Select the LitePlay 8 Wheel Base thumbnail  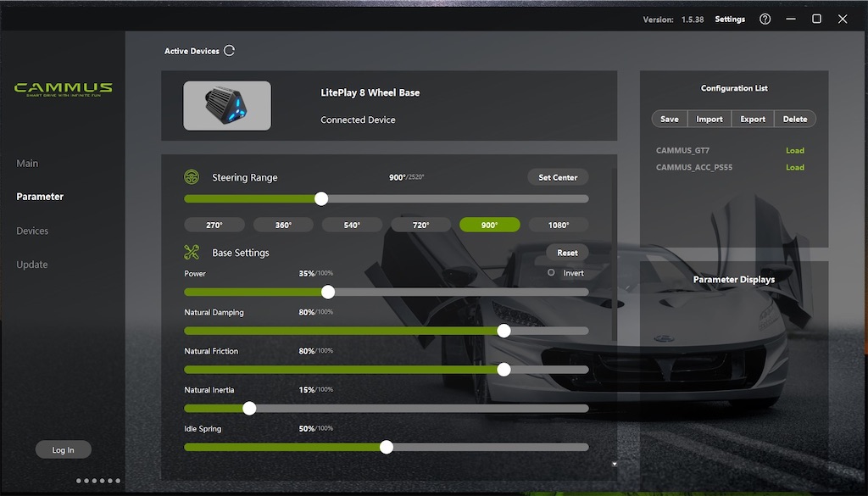coord(227,106)
